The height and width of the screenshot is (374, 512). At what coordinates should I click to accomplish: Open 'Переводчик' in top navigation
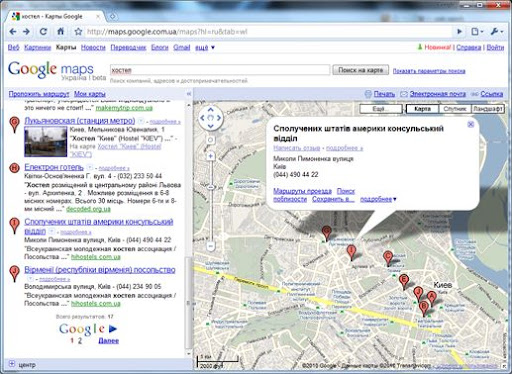pos(128,47)
